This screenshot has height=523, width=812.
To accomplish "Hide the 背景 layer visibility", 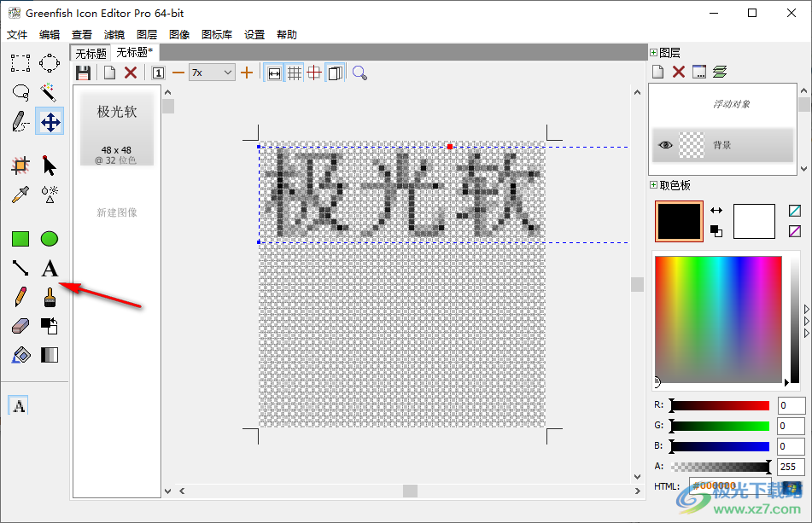I will [x=666, y=145].
